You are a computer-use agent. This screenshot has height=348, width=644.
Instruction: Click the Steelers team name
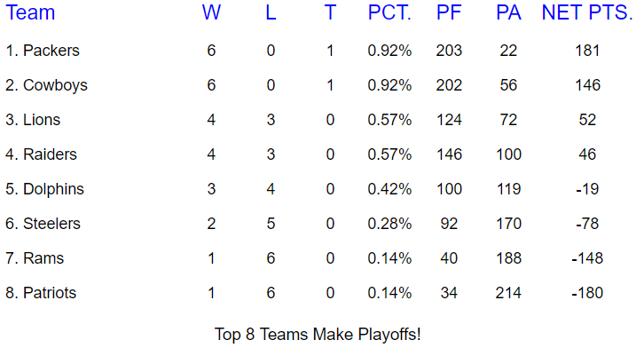[x=51, y=224]
